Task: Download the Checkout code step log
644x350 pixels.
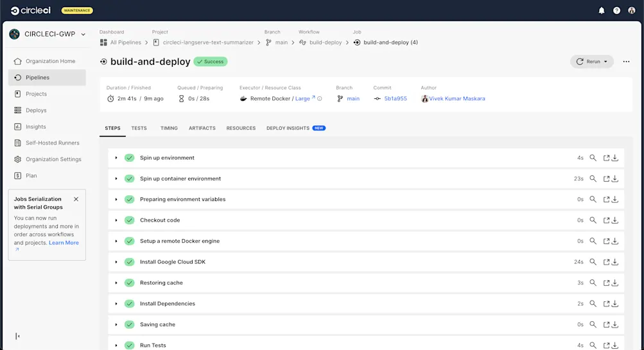Action: click(615, 220)
